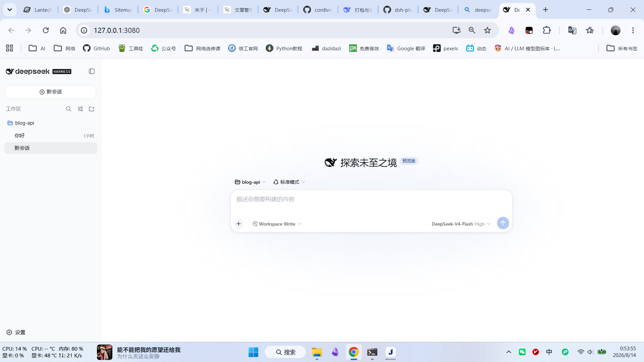Close the active DeepSeek browser tab
The image size is (644, 362).
tap(528, 10)
